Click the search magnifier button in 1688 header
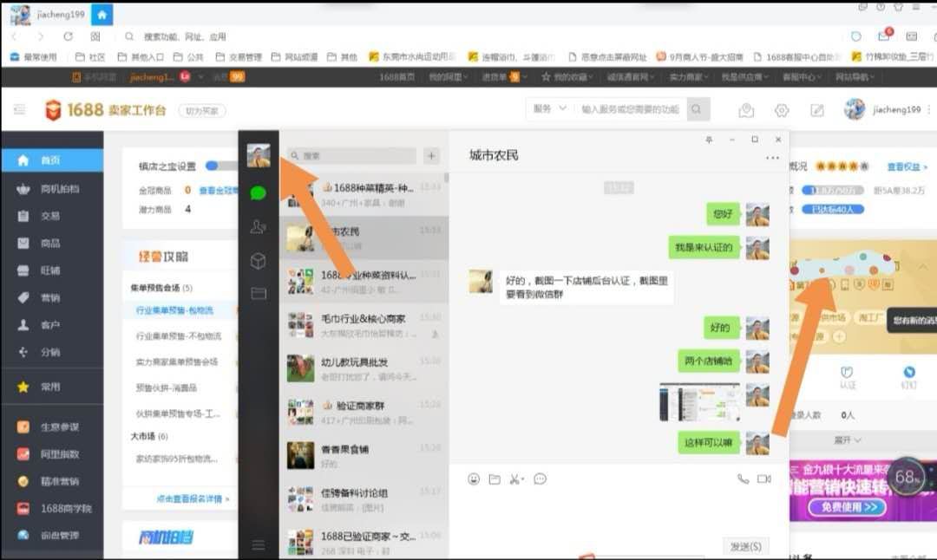 tap(697, 109)
